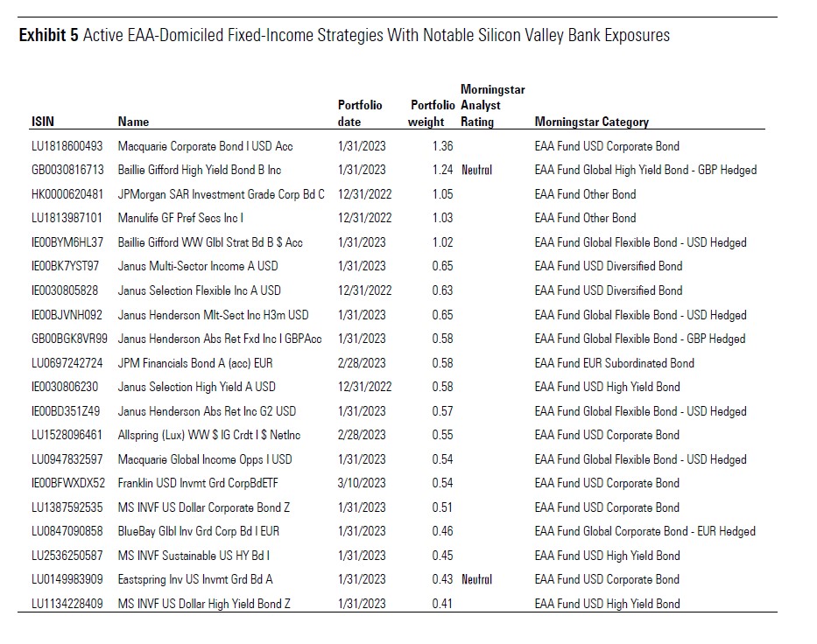Select Manulife GF Pref Secs Inc I
817x644 pixels.
coord(180,218)
